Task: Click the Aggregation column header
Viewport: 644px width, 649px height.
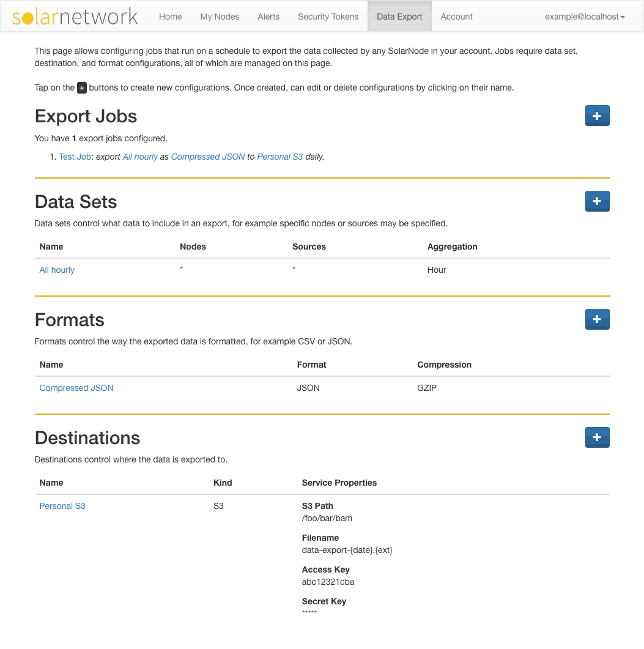Action: tap(452, 247)
